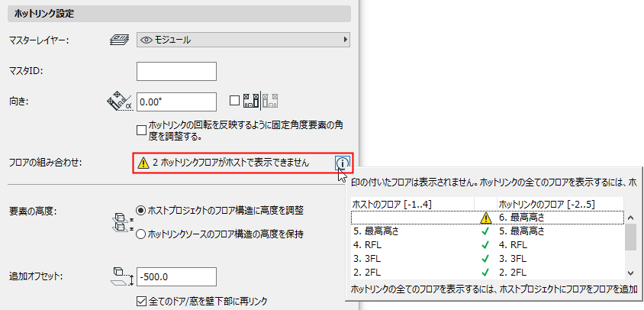Select ホストプロジェクトのフロア構造に高度を調整 radio button

141,211
